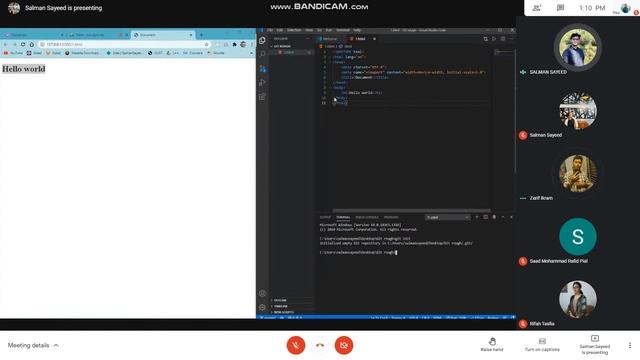Open the File menu in VS Code

tap(270, 30)
